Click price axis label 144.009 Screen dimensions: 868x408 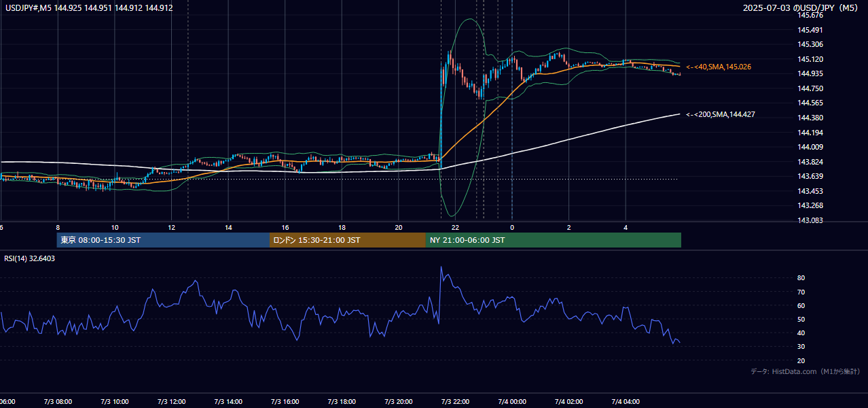[x=810, y=147]
